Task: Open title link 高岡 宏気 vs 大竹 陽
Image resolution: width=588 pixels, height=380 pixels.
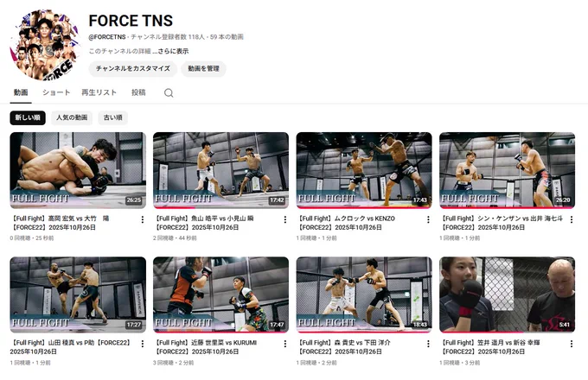Action: pos(60,223)
